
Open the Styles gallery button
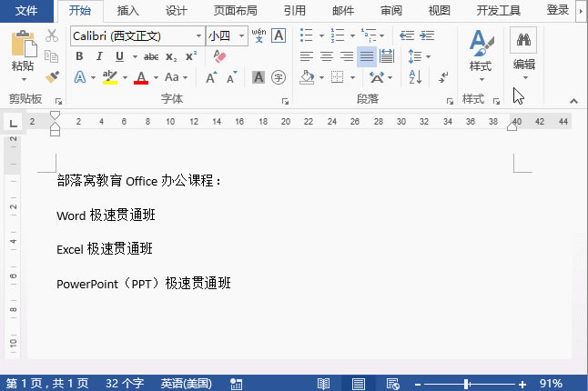pyautogui.click(x=481, y=55)
